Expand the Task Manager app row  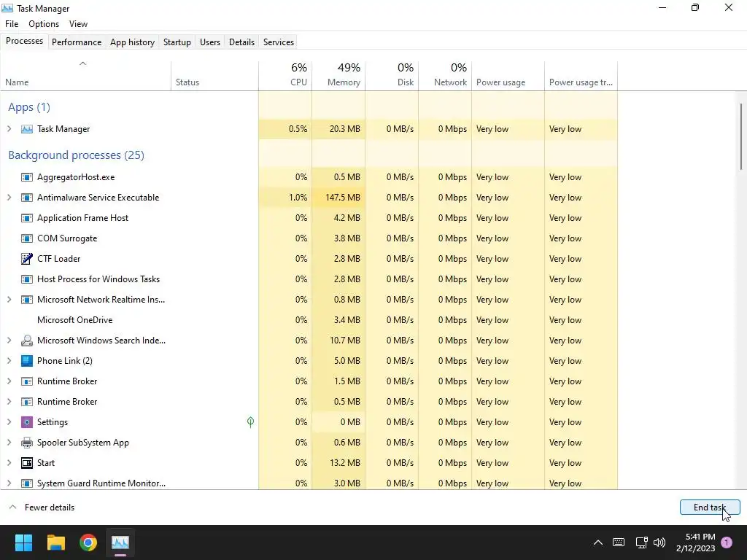pyautogui.click(x=9, y=129)
